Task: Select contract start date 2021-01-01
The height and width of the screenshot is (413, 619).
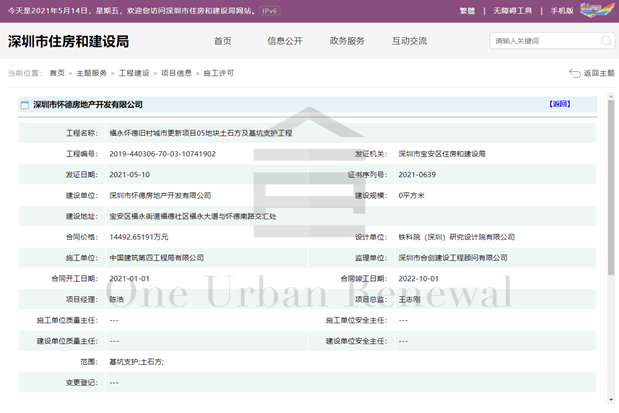Action: point(129,279)
